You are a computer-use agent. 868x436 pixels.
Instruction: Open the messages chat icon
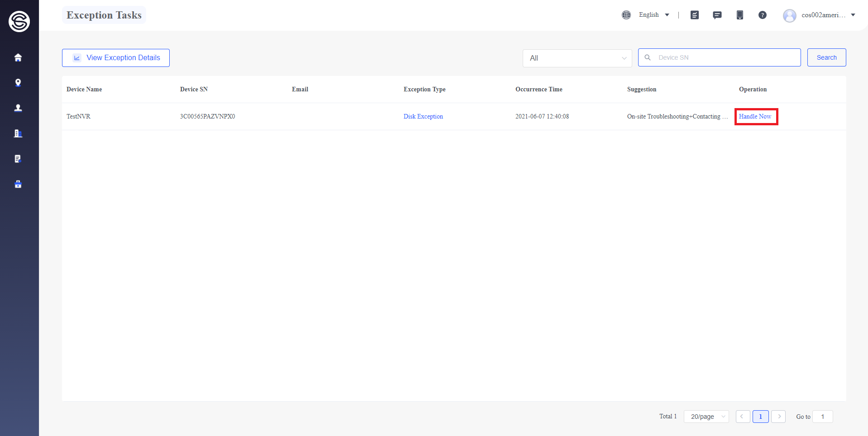pyautogui.click(x=717, y=15)
